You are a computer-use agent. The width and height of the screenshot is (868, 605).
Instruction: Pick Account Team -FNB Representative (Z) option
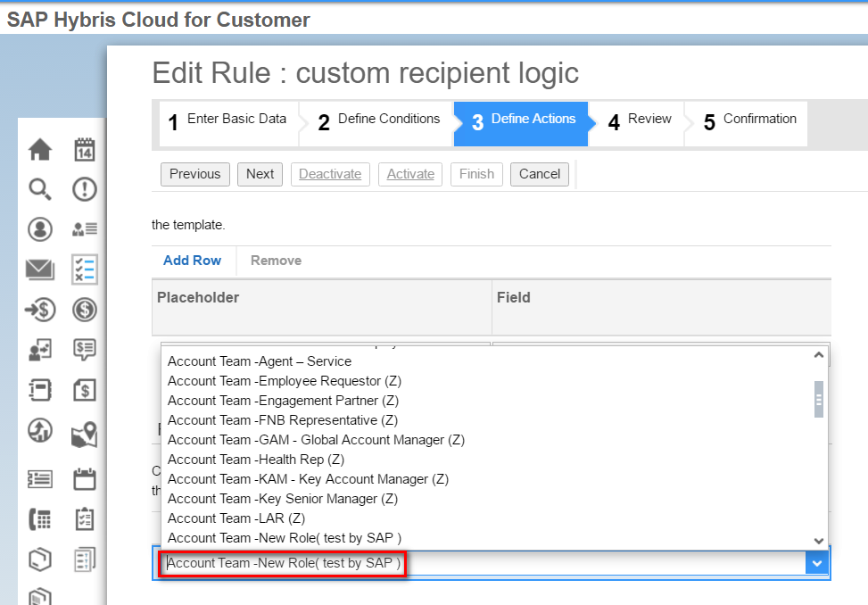point(282,420)
